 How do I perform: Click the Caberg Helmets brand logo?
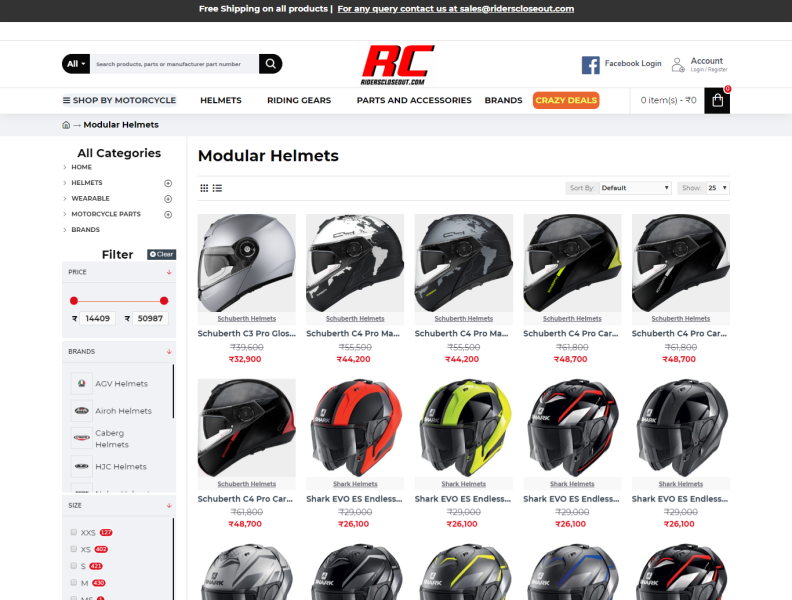tap(82, 438)
